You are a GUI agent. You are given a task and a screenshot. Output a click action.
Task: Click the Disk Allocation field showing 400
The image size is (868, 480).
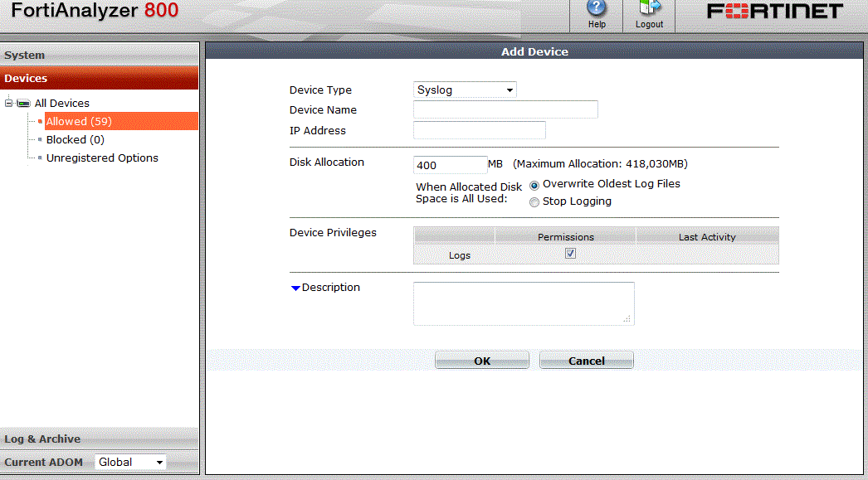(450, 165)
